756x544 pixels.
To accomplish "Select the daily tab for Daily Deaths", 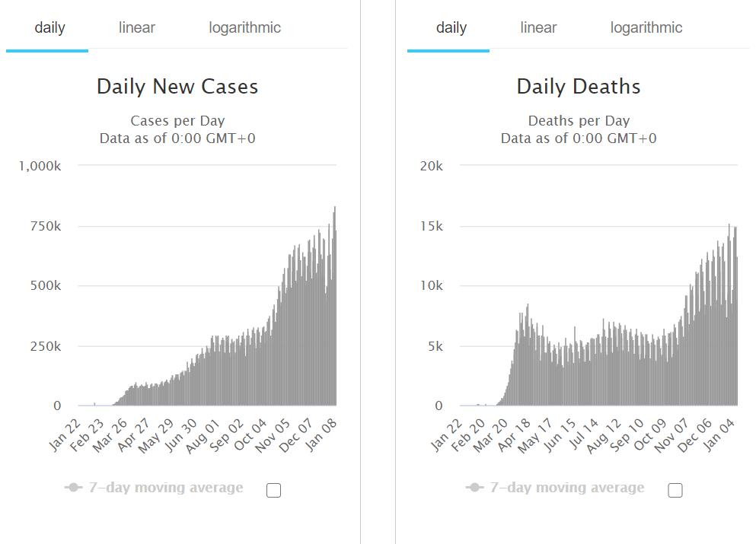I will (451, 27).
